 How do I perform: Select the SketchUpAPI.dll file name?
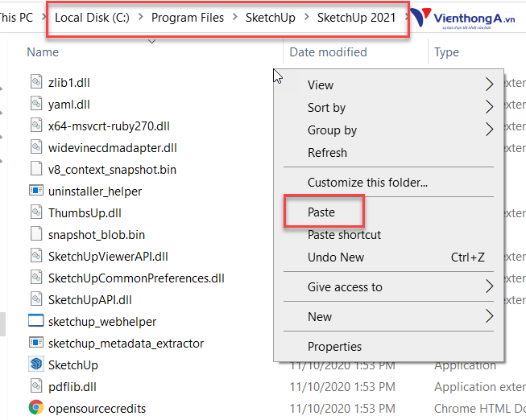coord(90,299)
